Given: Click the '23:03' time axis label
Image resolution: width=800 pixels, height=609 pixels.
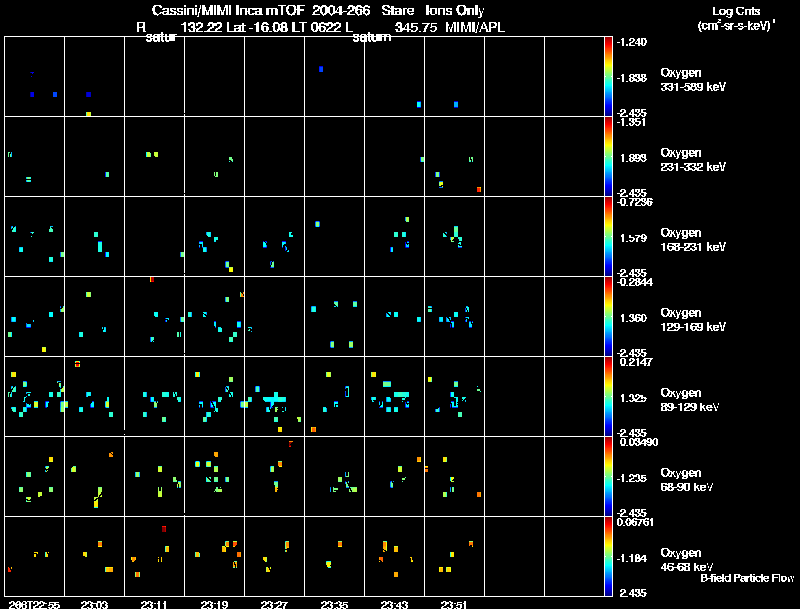Looking at the screenshot, I should click(94, 604).
